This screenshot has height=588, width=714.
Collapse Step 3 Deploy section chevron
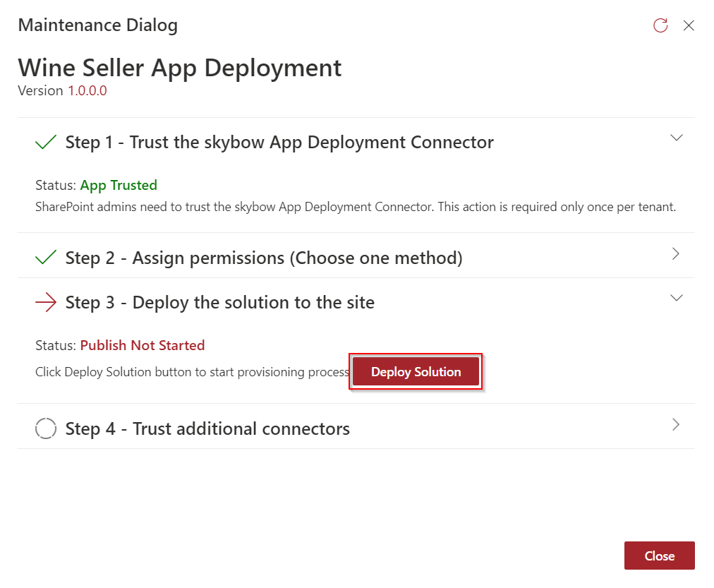[676, 298]
